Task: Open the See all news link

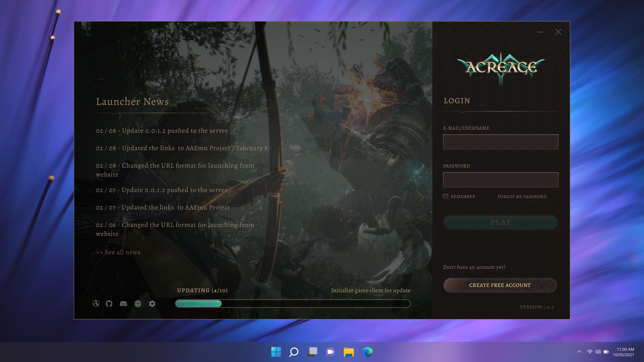Action: point(118,252)
